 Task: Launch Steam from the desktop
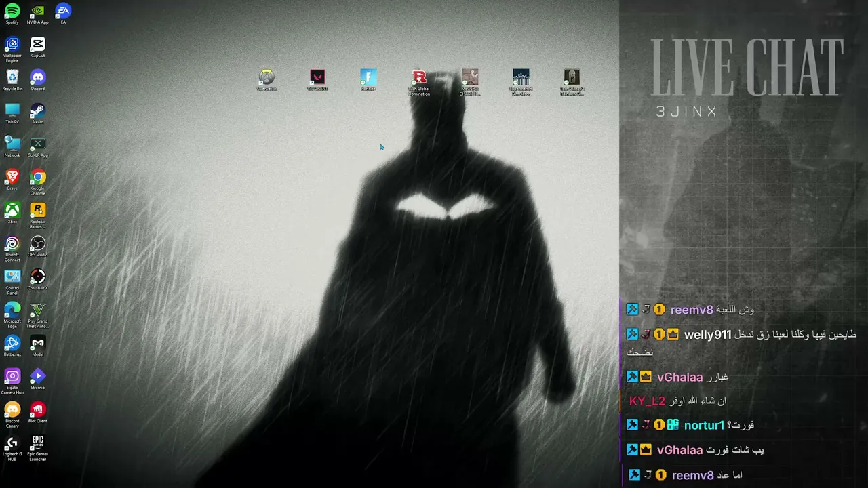tap(38, 114)
